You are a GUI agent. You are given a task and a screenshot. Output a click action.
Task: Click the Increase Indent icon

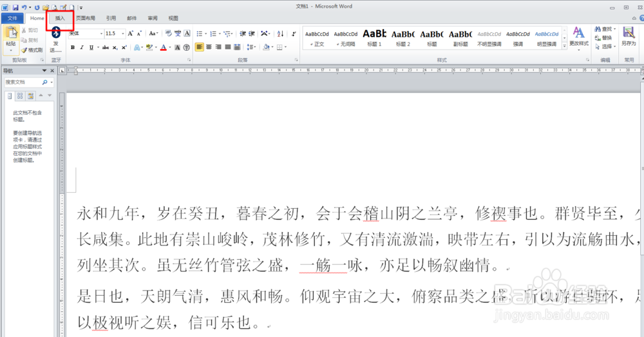tap(252, 34)
